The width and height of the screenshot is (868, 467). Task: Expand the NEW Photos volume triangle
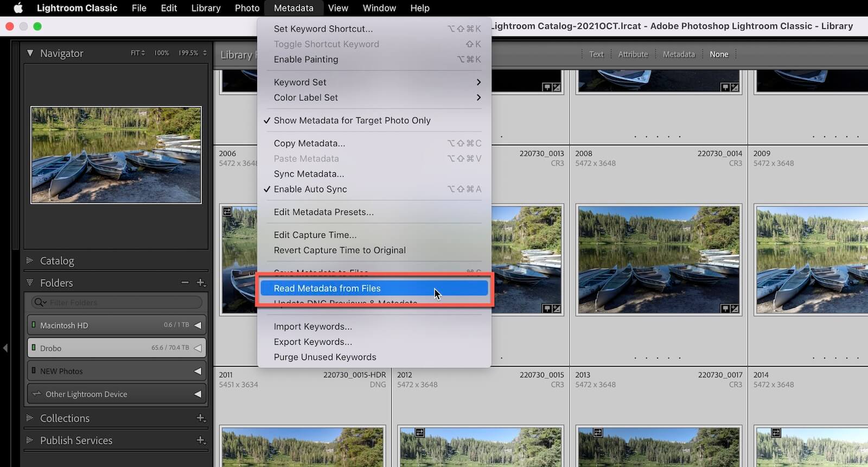click(198, 371)
